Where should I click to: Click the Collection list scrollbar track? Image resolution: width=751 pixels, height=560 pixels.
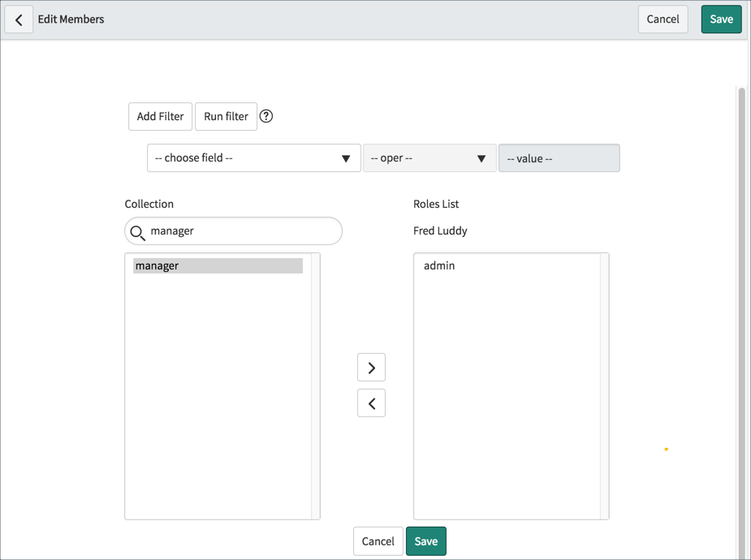pos(315,386)
